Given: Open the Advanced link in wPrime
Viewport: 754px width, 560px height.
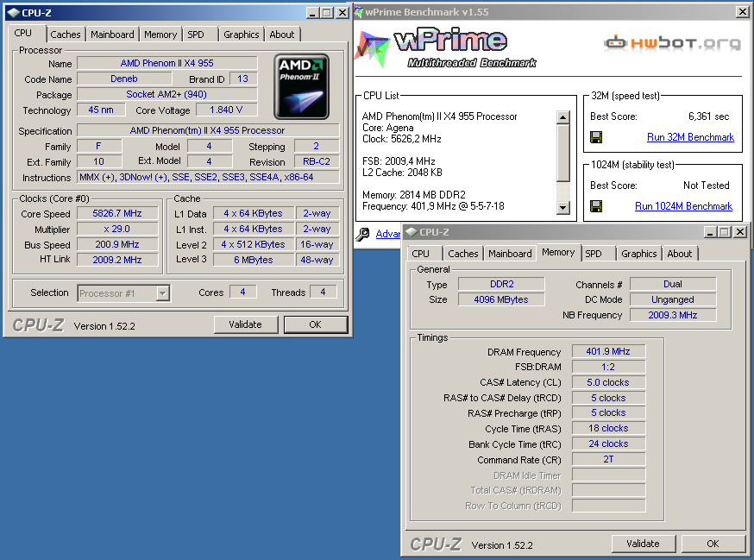Looking at the screenshot, I should (x=388, y=234).
